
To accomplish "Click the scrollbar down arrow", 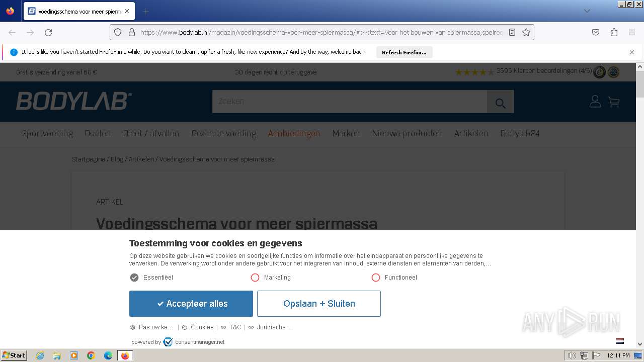I will click(x=640, y=344).
